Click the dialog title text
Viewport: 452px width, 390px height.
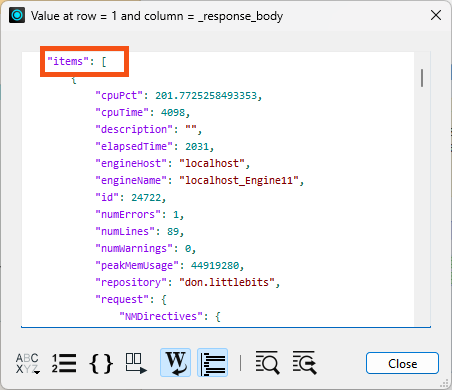tap(157, 16)
